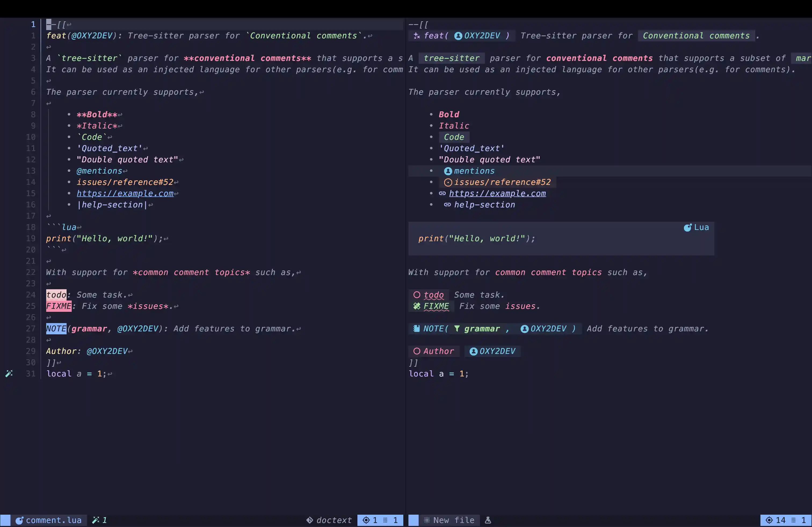Toggle the todo circle in the preview pane
The image size is (812, 527).
pyautogui.click(x=416, y=295)
